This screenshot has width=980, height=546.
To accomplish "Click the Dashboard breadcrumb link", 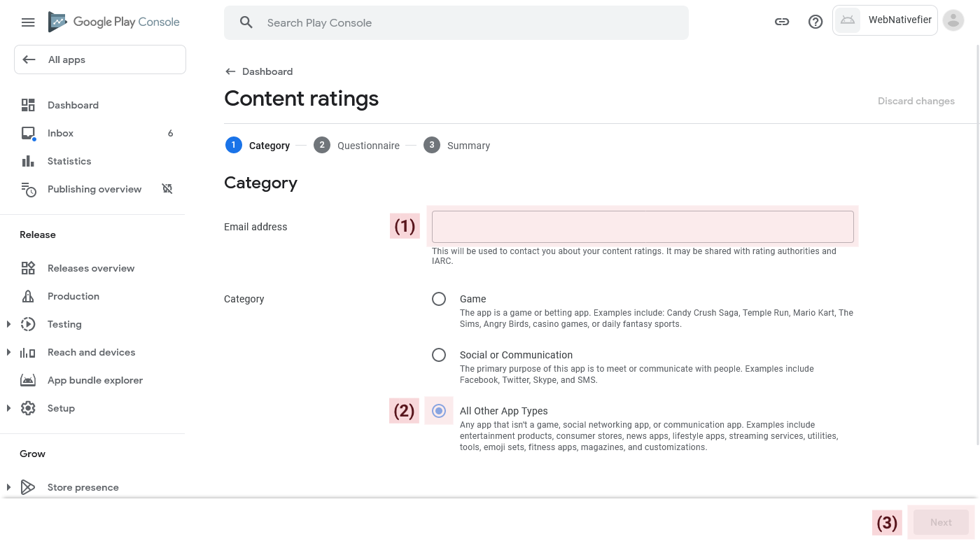I will 267,71.
